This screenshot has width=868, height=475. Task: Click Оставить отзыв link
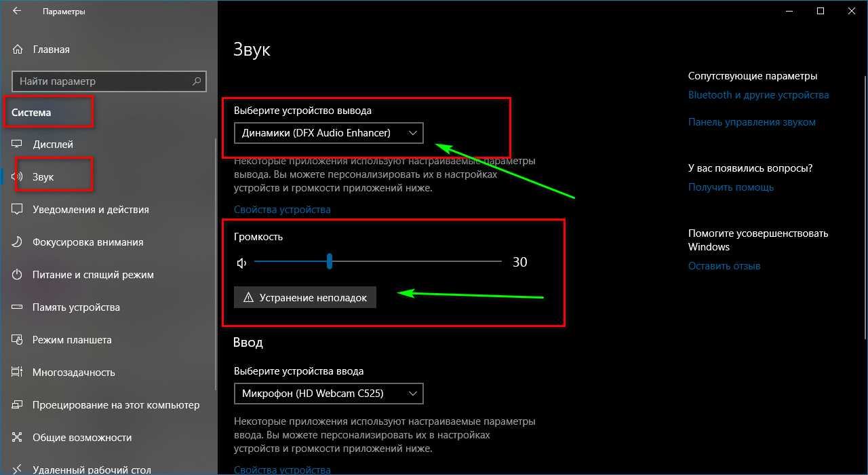point(724,266)
